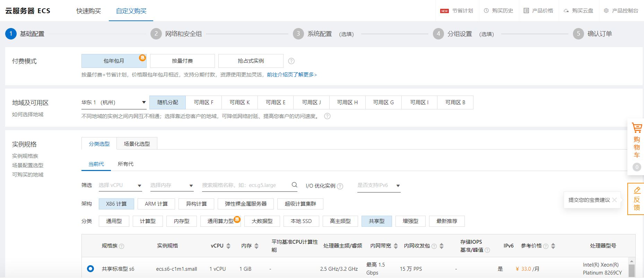
Task: Click help icon beside 基准/峰值 header
Action: 487,250
